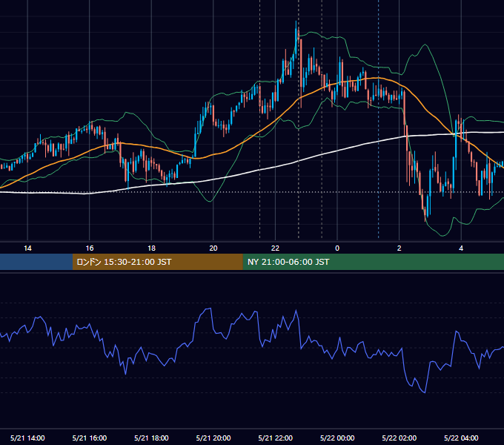The width and height of the screenshot is (504, 445).
Task: Click the 5/21 20:00 date label
Action: point(213,438)
